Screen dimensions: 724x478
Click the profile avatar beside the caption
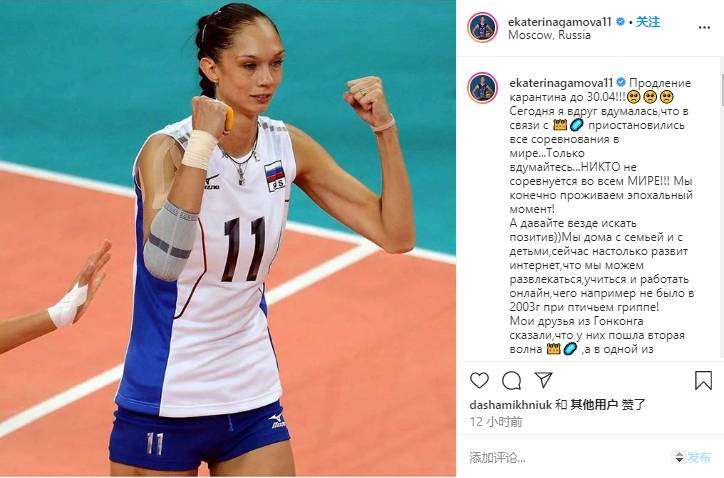click(483, 87)
